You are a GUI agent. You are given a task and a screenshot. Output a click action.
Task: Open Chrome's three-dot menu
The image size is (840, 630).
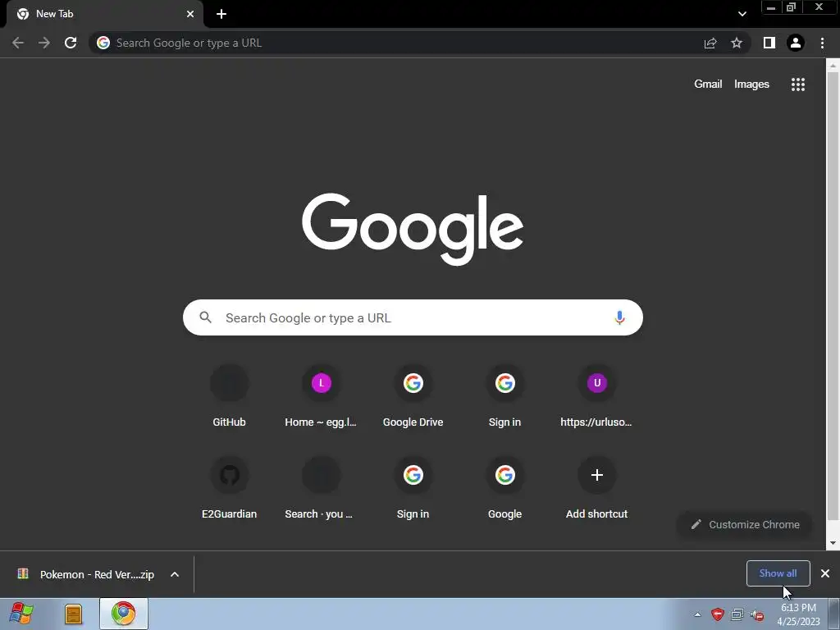click(822, 43)
